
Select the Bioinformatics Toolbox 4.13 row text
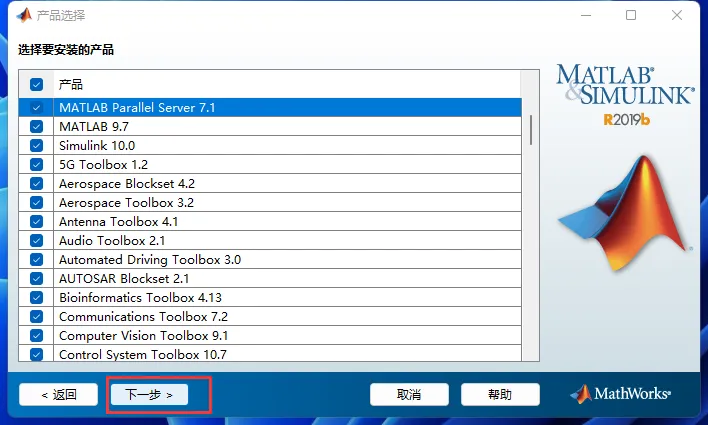140,298
